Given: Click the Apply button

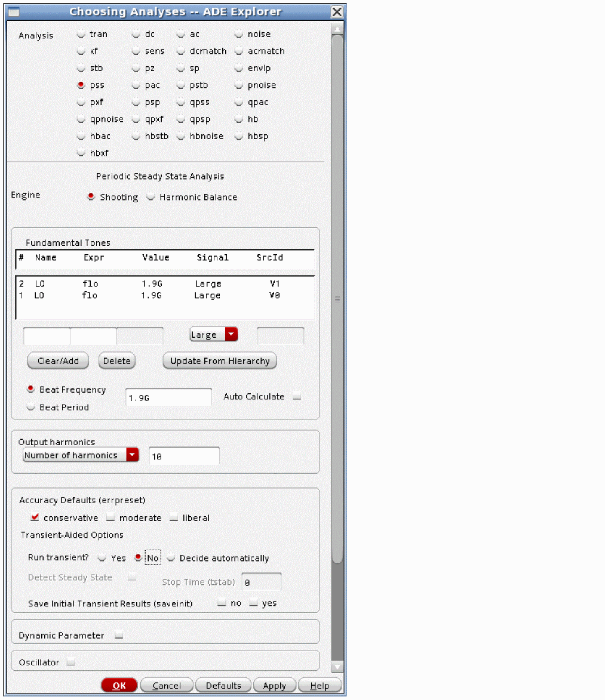Looking at the screenshot, I should [x=274, y=685].
